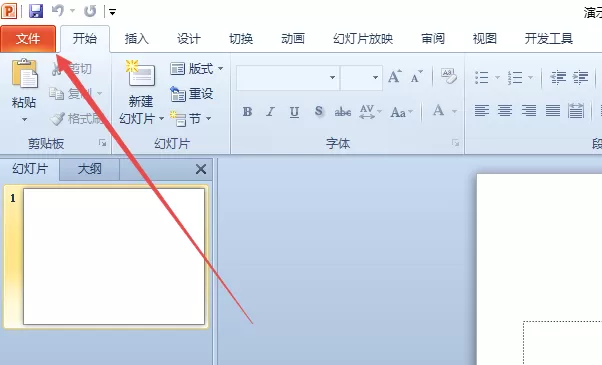Switch to the 动画 tab
The width and height of the screenshot is (602, 365).
[293, 38]
